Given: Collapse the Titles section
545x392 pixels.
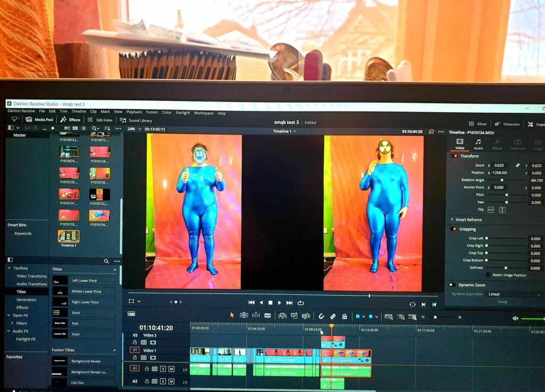Looking at the screenshot, I should (115, 270).
